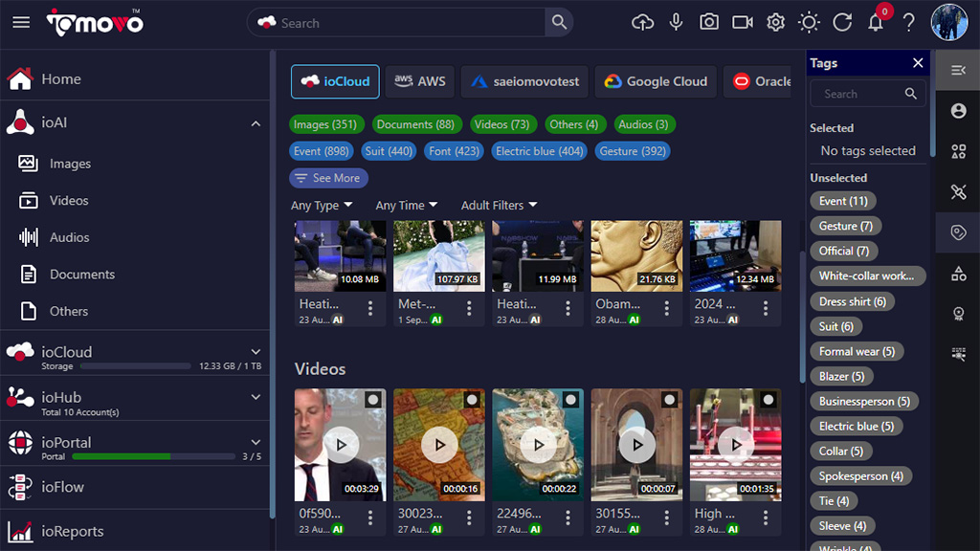Open ioFlow in sidebar
This screenshot has width=980, height=551.
[x=135, y=487]
